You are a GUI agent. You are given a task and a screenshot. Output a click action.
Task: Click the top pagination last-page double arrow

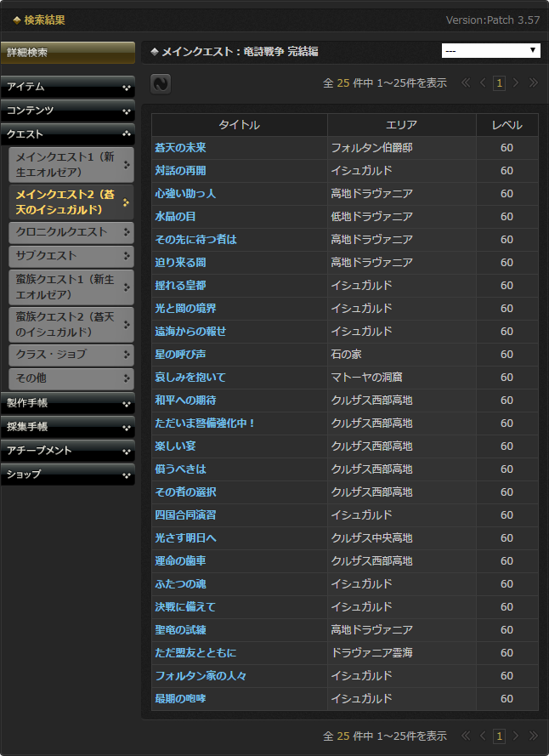pyautogui.click(x=534, y=82)
